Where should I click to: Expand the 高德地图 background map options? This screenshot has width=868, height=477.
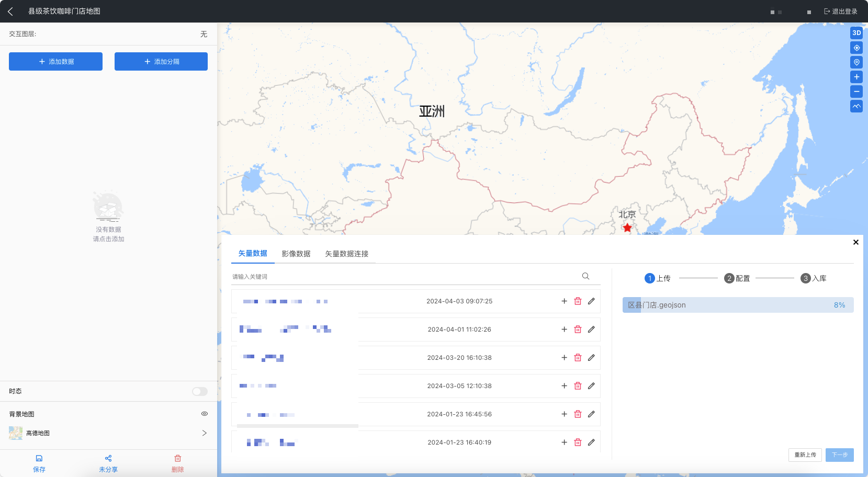204,433
